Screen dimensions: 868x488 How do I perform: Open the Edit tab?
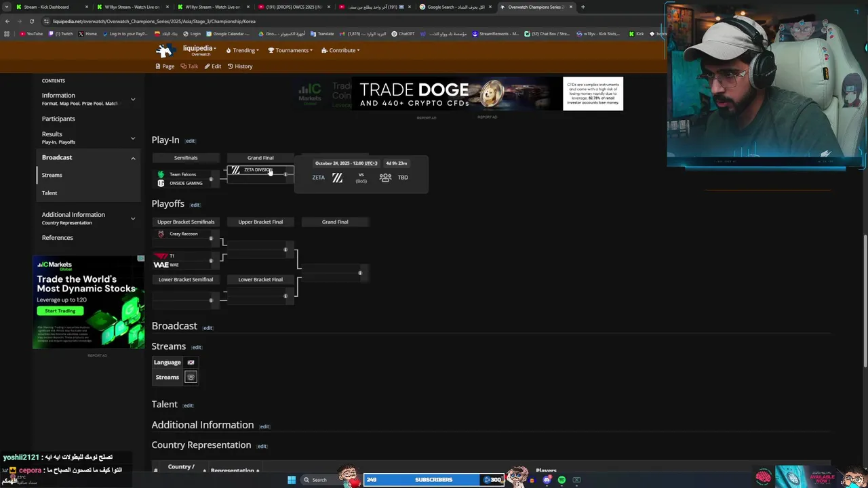pyautogui.click(x=213, y=66)
